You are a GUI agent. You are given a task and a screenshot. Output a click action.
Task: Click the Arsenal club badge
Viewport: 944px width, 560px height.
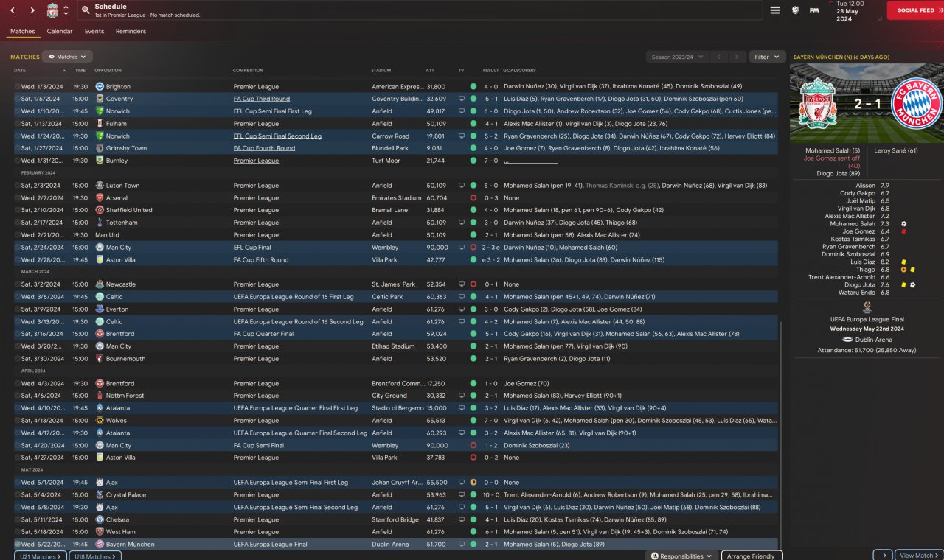coord(100,197)
